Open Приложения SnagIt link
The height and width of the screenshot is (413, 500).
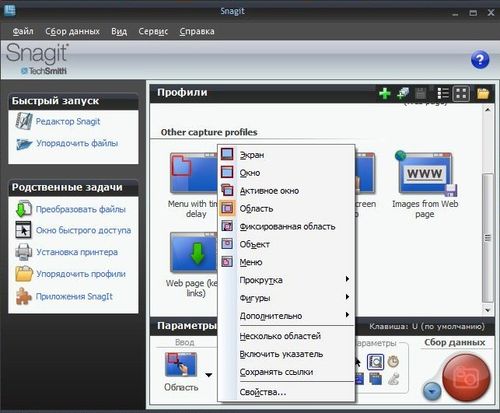pyautogui.click(x=74, y=296)
